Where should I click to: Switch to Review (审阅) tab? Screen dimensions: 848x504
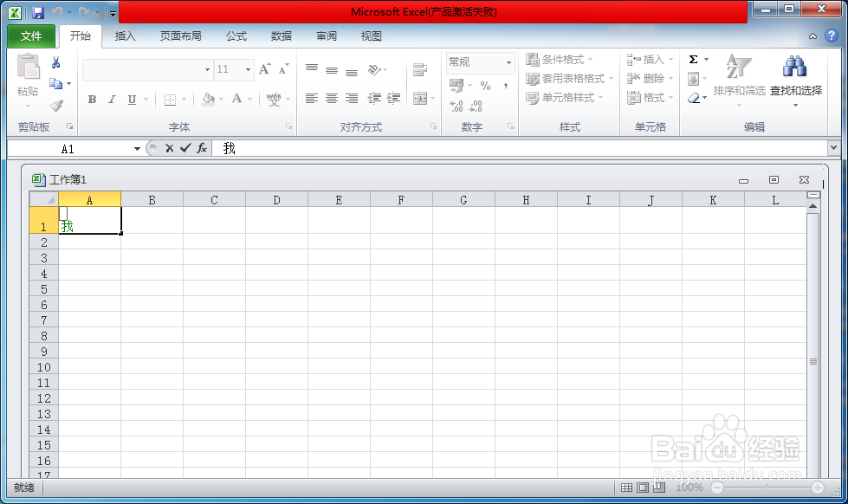(x=327, y=36)
